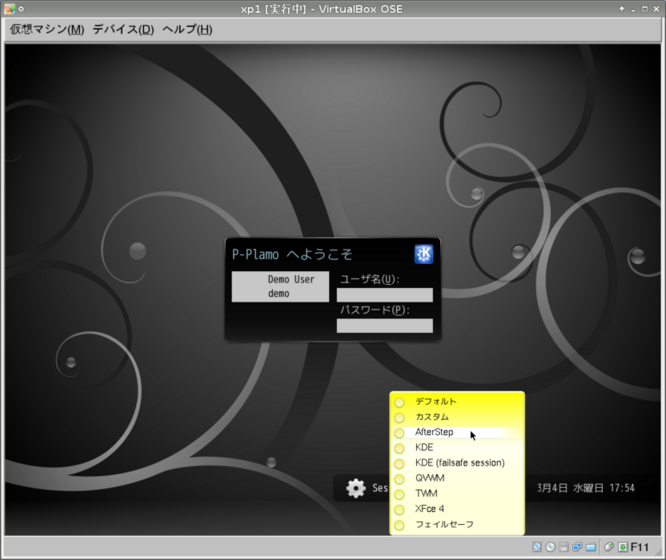
Task: Select the フェイルセーフ session
Action: (457, 525)
